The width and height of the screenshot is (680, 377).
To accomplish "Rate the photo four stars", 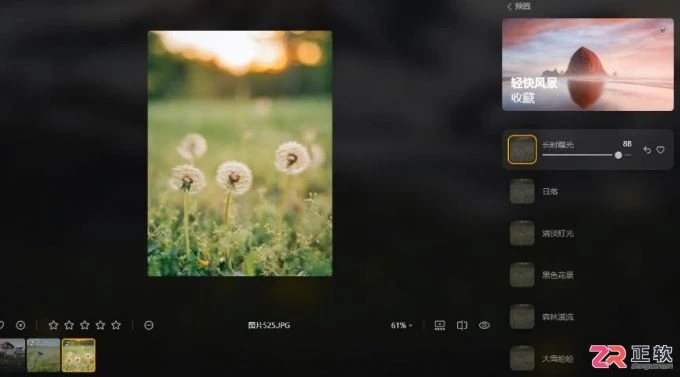I will [x=100, y=325].
